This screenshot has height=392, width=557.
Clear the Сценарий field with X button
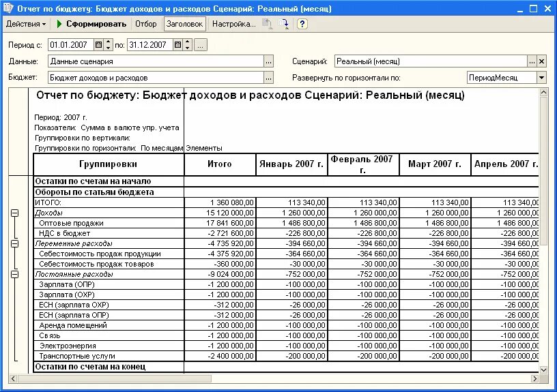[541, 61]
